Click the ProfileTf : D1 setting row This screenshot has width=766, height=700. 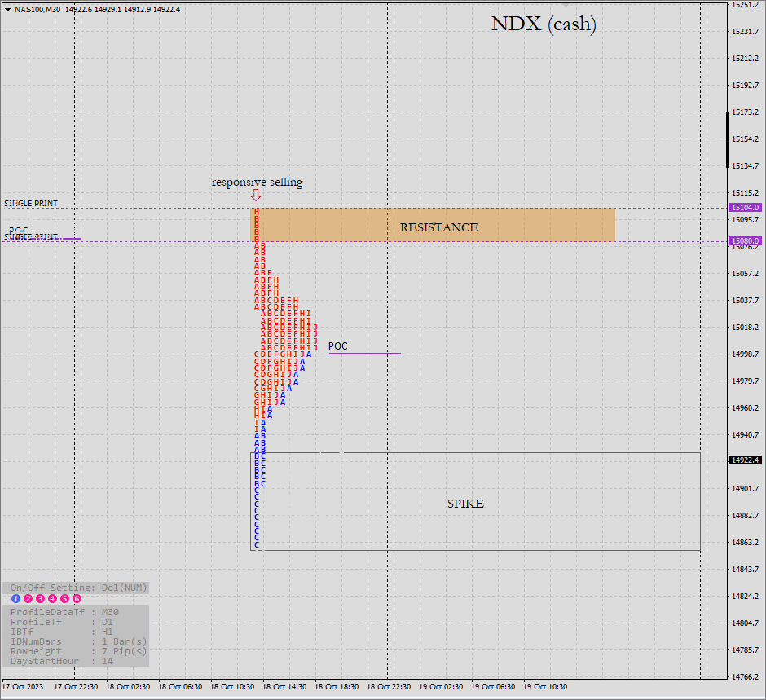click(62, 622)
